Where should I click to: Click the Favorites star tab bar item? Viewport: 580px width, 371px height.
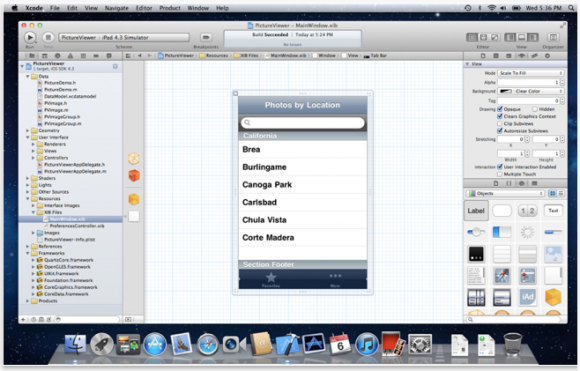click(271, 279)
